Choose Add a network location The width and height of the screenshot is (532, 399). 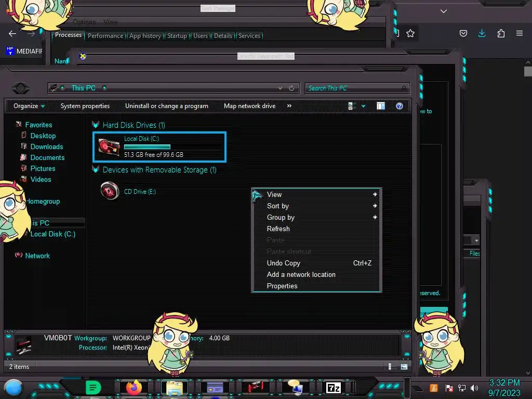[316, 274]
